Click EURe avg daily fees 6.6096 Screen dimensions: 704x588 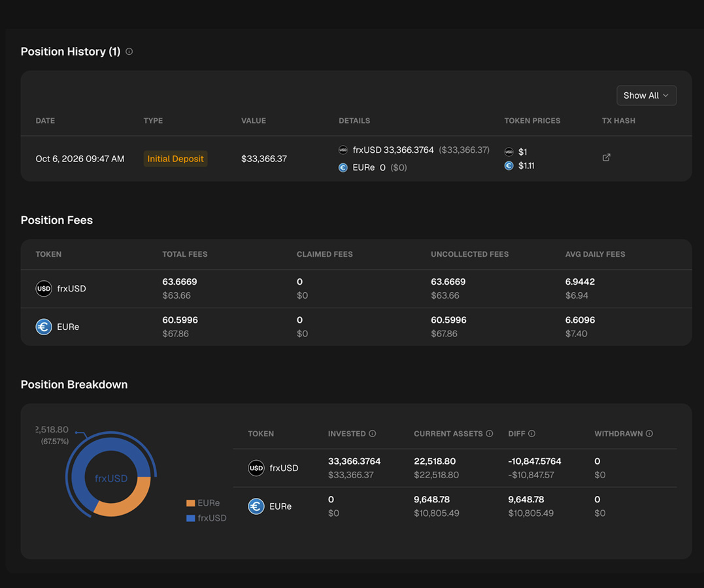coord(580,320)
